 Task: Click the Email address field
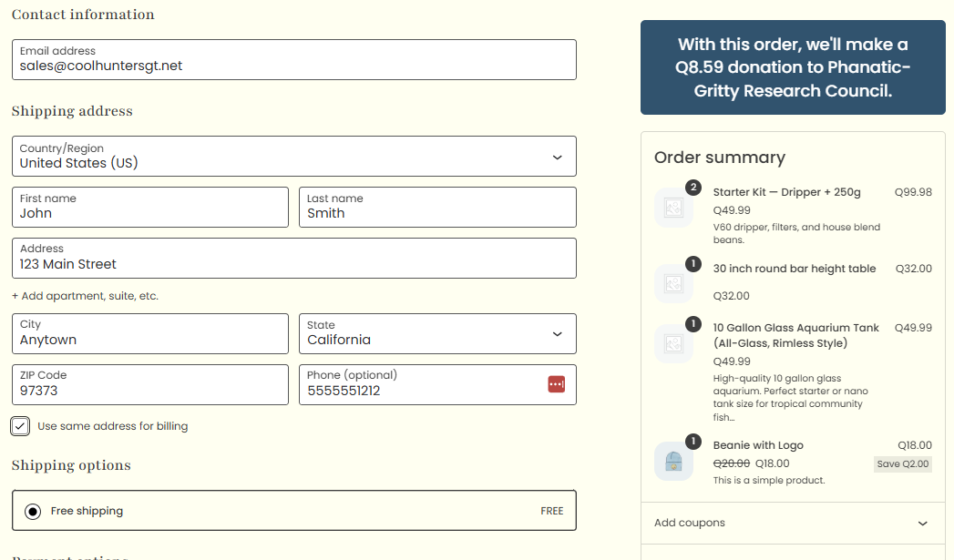[294, 59]
